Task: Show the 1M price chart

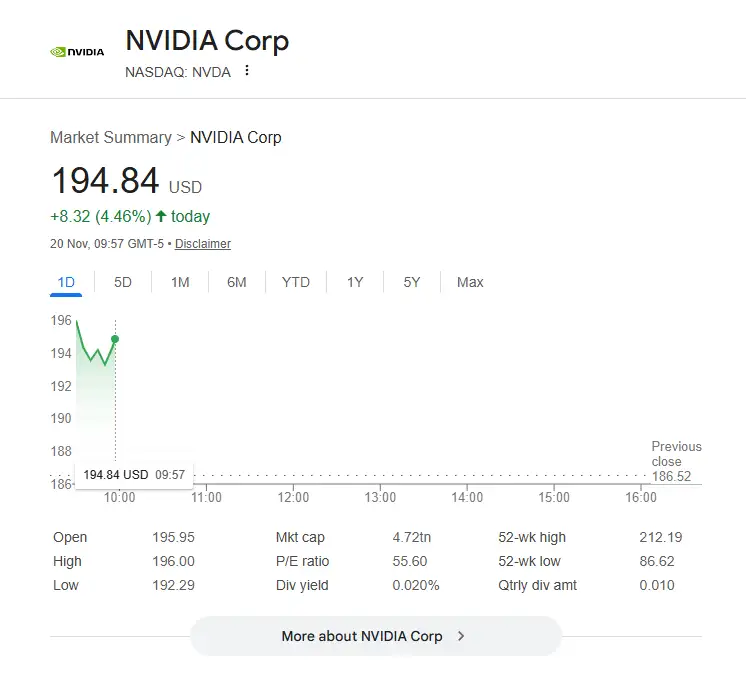Action: [x=180, y=282]
